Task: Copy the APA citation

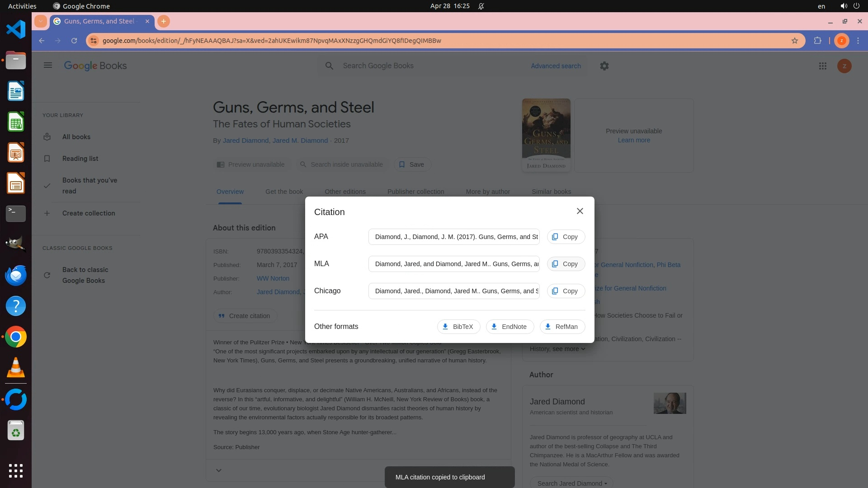Action: [566, 237]
